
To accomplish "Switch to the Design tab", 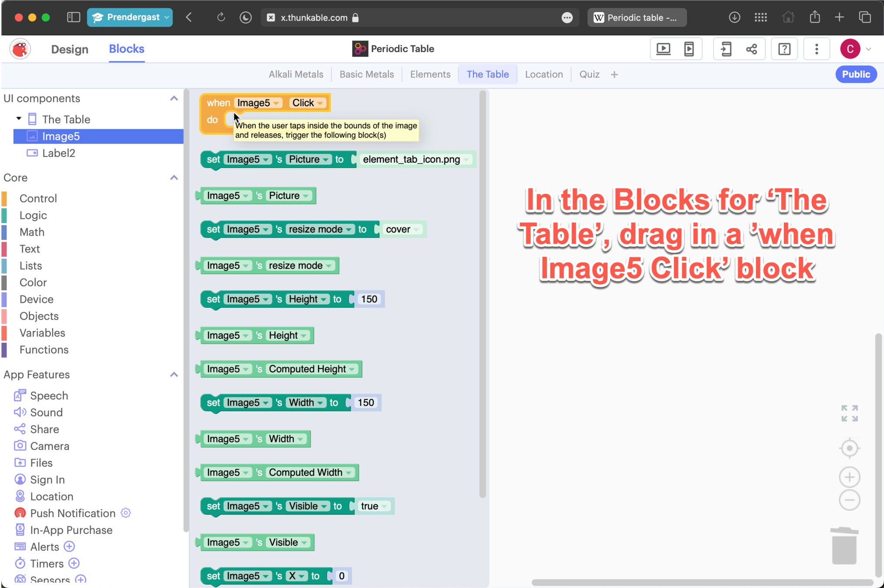I will (70, 49).
